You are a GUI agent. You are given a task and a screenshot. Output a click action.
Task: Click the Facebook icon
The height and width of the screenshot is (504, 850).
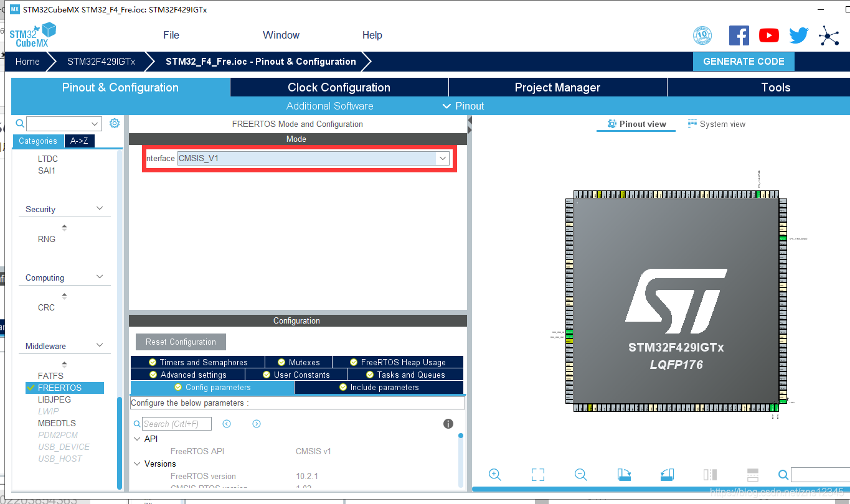point(739,35)
